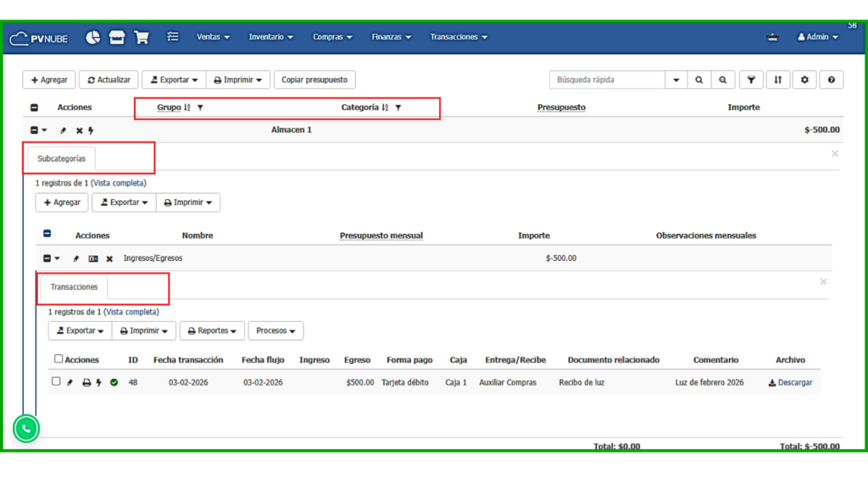
Task: Open the Finanzas dropdown menu
Action: tap(391, 37)
